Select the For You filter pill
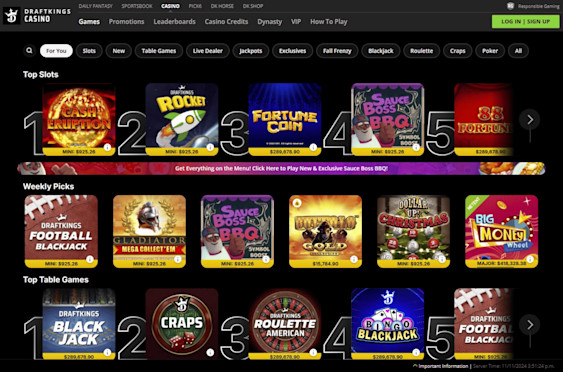Image resolution: width=563 pixels, height=372 pixels. [56, 51]
